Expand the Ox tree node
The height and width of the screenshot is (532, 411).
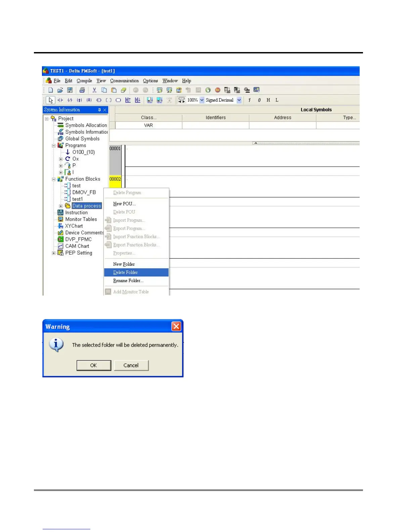click(x=61, y=159)
